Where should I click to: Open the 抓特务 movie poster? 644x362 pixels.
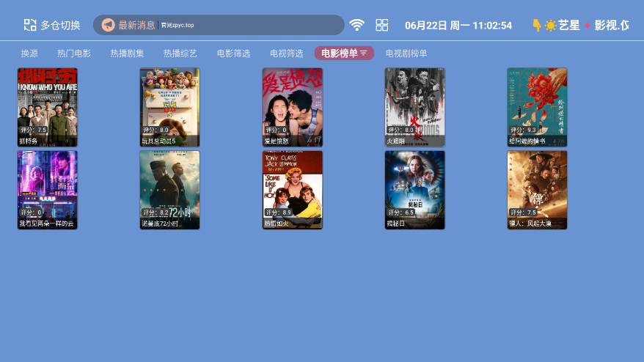click(47, 107)
